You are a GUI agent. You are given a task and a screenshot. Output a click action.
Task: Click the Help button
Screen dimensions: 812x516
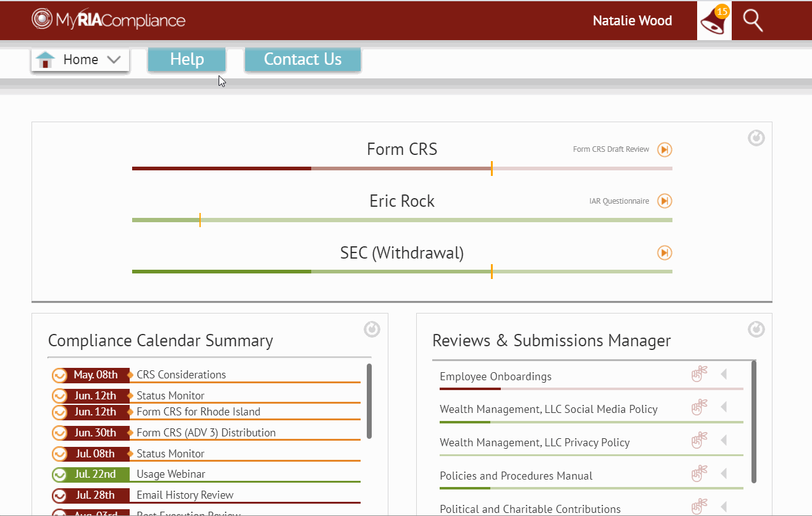(x=186, y=59)
